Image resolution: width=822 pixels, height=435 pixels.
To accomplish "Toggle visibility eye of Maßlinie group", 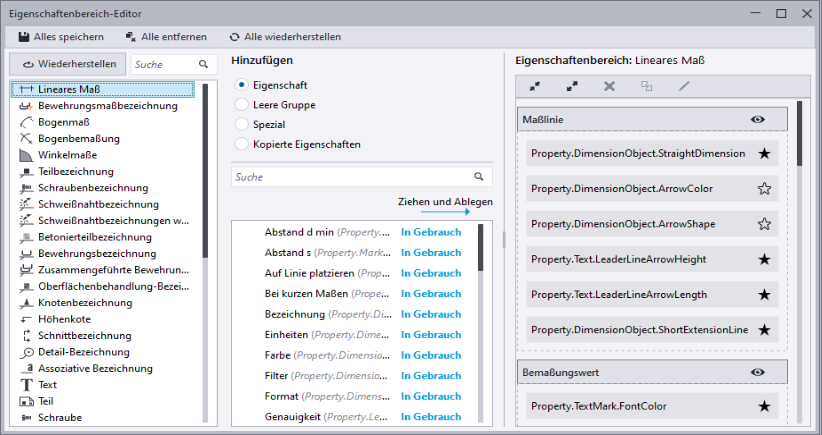I will tap(757, 119).
